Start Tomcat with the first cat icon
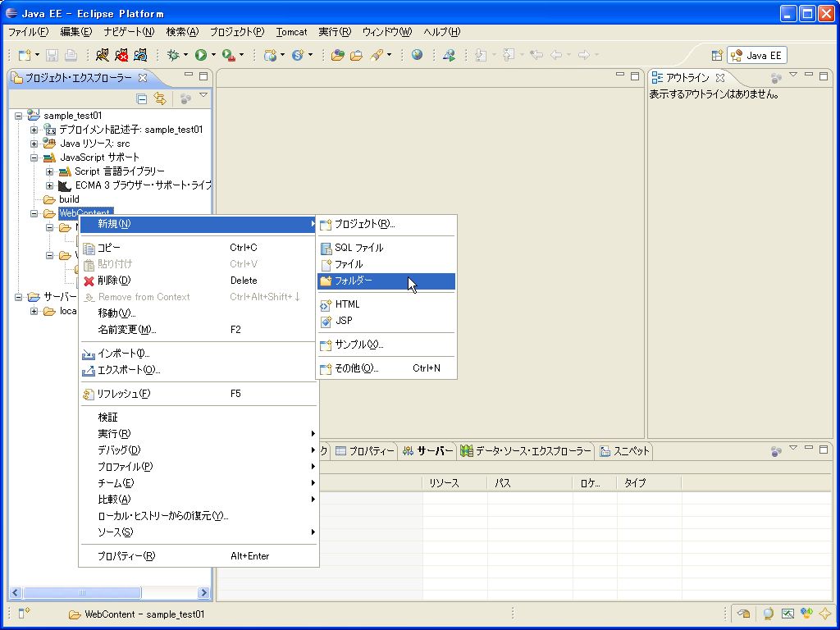 pos(103,55)
